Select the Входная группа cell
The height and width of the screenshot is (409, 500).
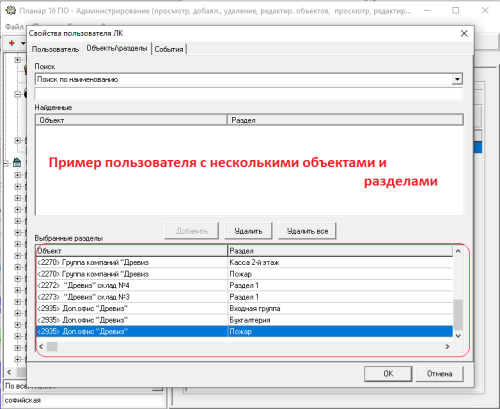click(x=340, y=308)
